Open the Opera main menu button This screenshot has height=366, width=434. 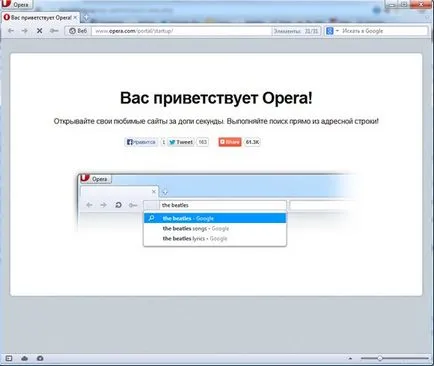[16, 4]
